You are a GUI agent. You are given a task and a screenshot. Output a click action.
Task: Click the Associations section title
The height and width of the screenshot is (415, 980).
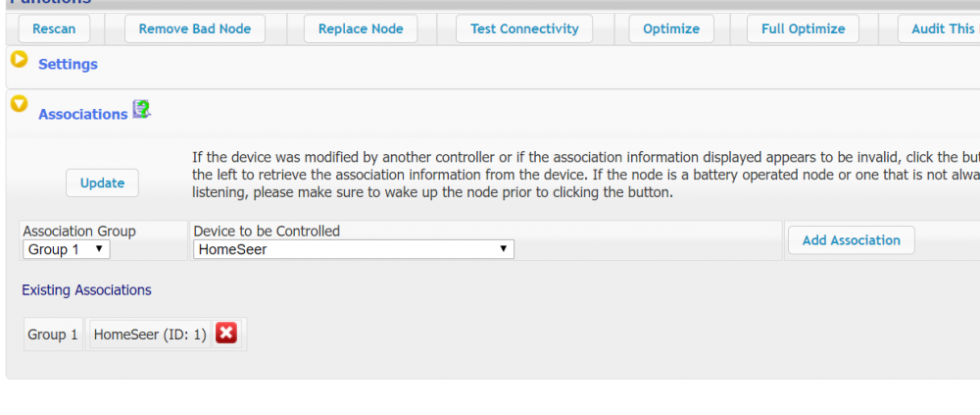[82, 114]
